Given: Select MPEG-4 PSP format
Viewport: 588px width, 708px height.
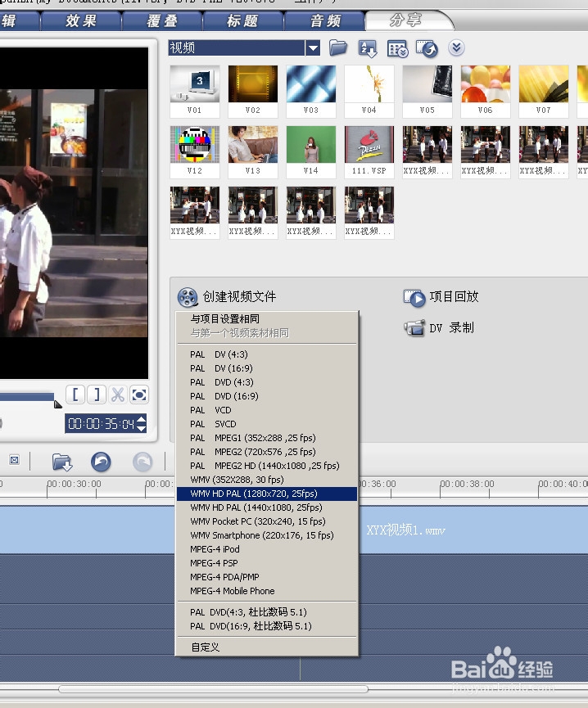Looking at the screenshot, I should [x=267, y=563].
